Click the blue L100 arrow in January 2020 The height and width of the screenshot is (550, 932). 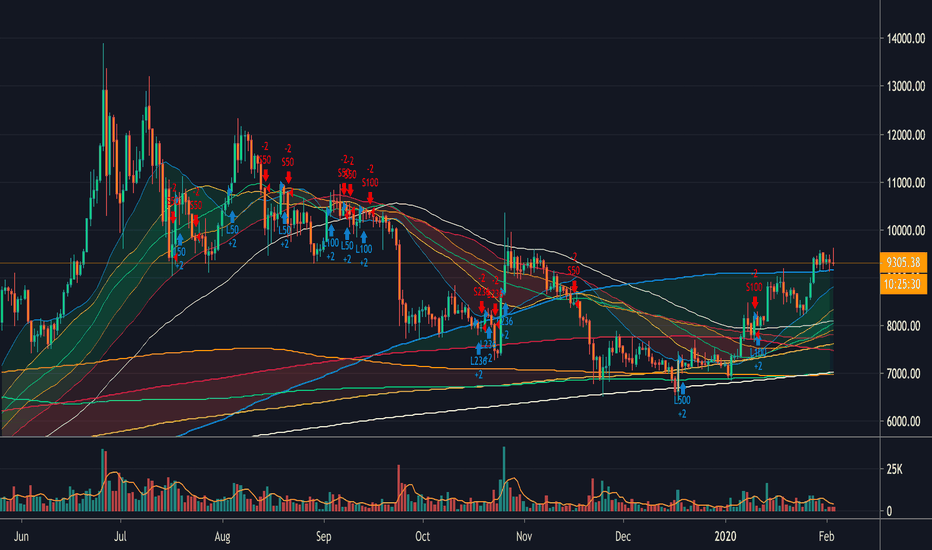point(757,341)
